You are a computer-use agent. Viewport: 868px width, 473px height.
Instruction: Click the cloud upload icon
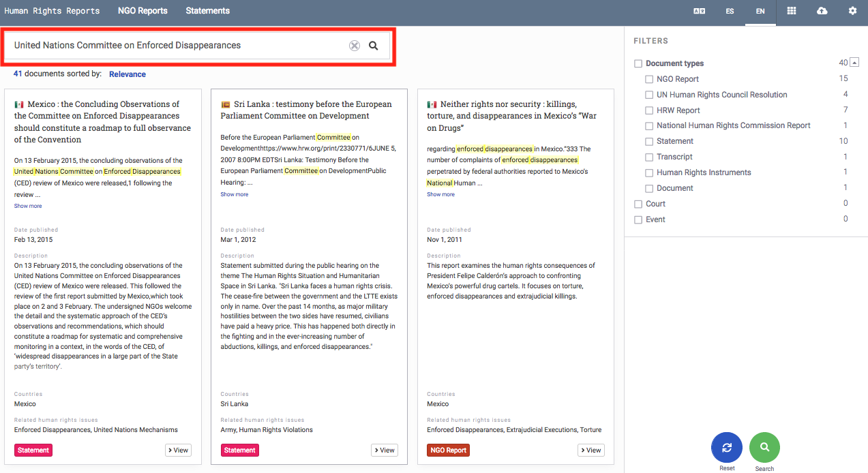click(822, 11)
